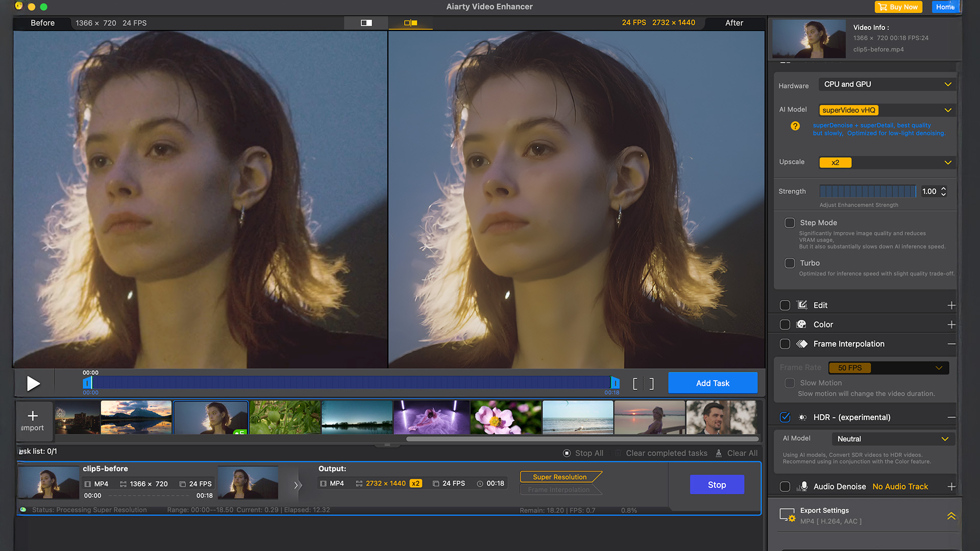Click the trim end bracket icon
This screenshot has width=980, height=551.
pyautogui.click(x=651, y=384)
